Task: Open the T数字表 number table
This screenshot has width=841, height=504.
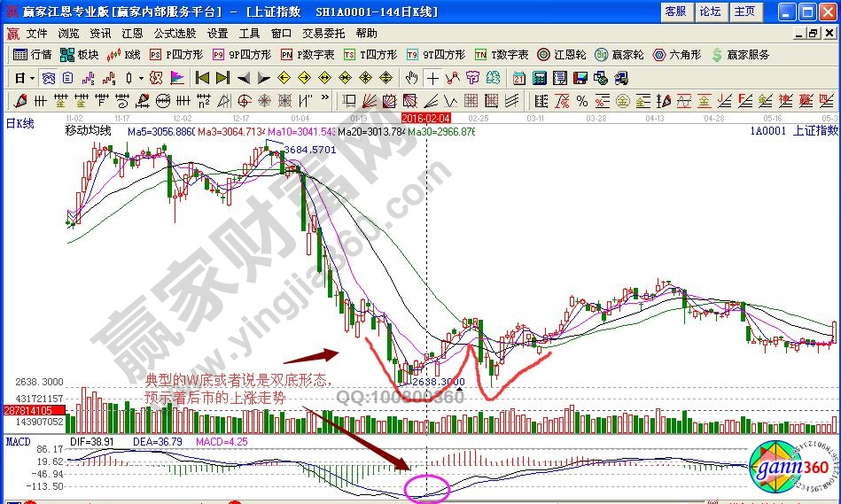Action: tap(502, 55)
